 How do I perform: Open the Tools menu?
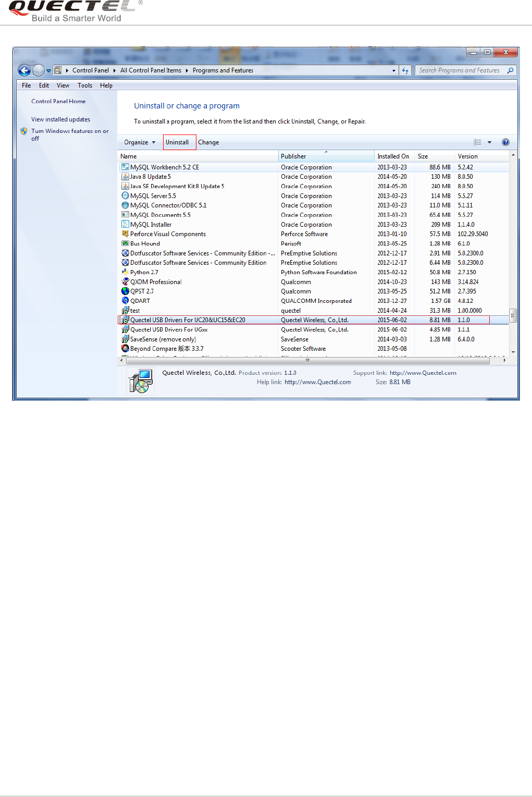[85, 85]
